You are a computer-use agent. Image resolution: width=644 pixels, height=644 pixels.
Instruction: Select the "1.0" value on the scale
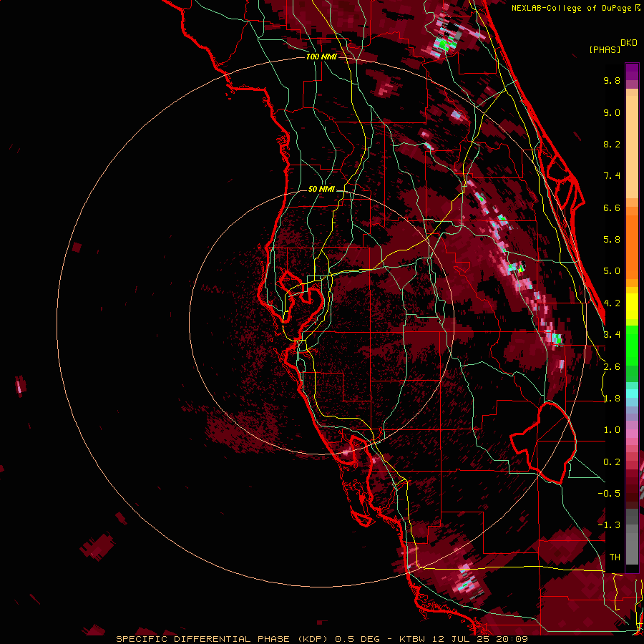612,430
